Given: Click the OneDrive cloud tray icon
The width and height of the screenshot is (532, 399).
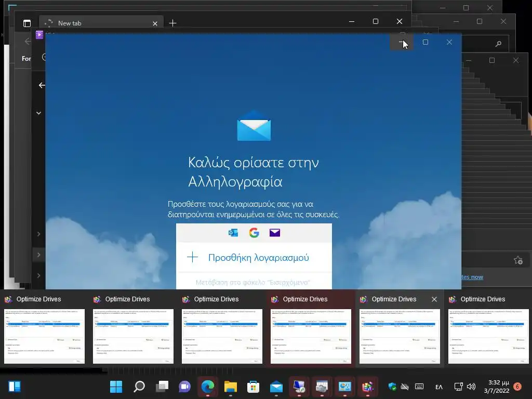Looking at the screenshot, I should (x=405, y=387).
